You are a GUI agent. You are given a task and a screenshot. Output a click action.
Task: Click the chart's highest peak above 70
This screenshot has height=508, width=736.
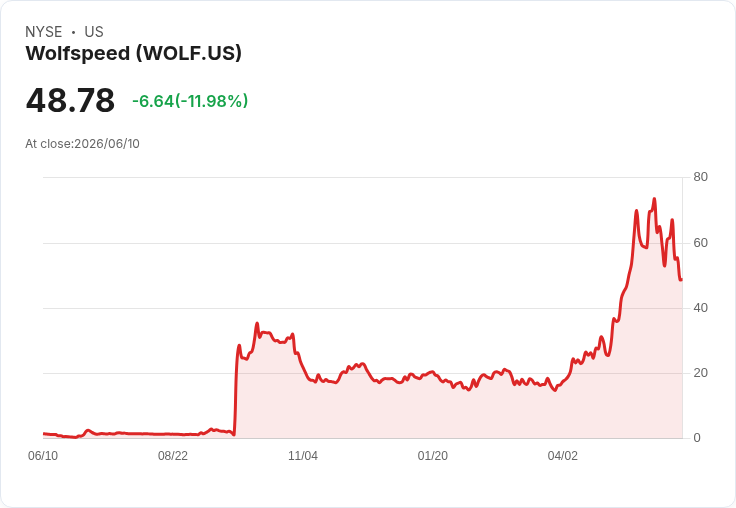tap(654, 199)
